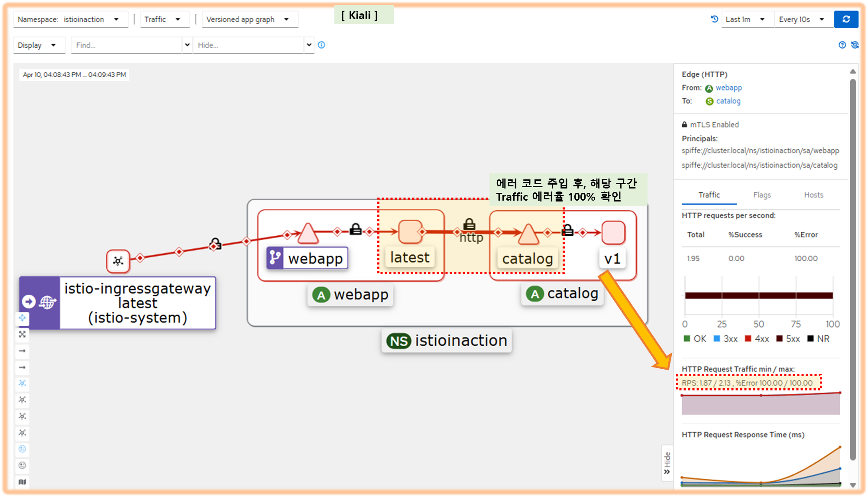
Task: Click the gateway arrow icon on ingressgateway box
Action: 29,302
